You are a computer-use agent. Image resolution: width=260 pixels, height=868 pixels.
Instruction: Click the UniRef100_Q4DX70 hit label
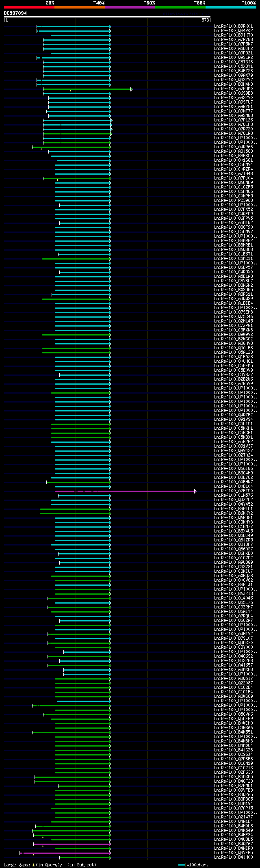[x=233, y=643]
